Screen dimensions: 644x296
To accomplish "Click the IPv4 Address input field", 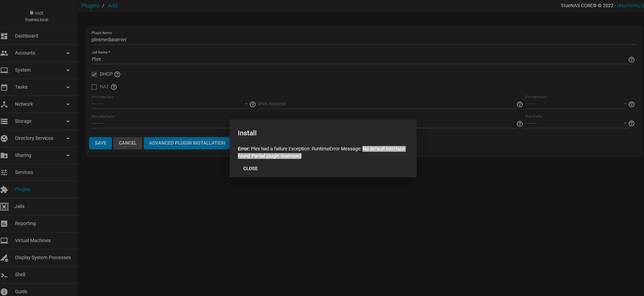I will [x=387, y=104].
